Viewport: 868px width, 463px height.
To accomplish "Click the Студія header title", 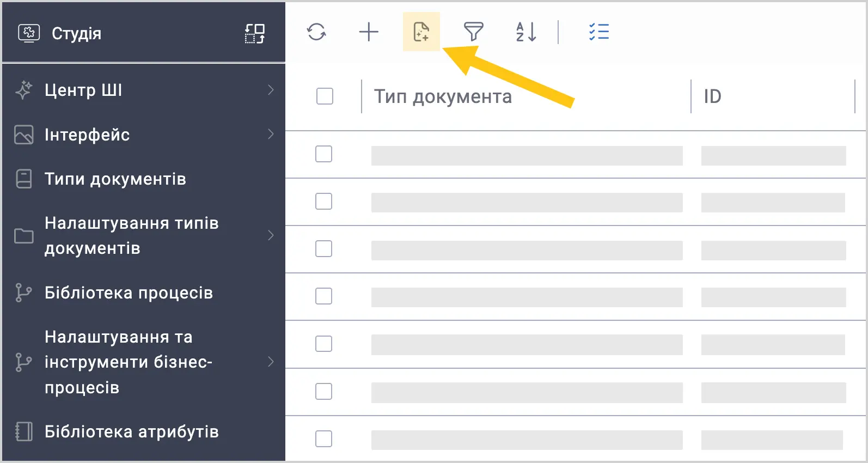I will tap(76, 33).
